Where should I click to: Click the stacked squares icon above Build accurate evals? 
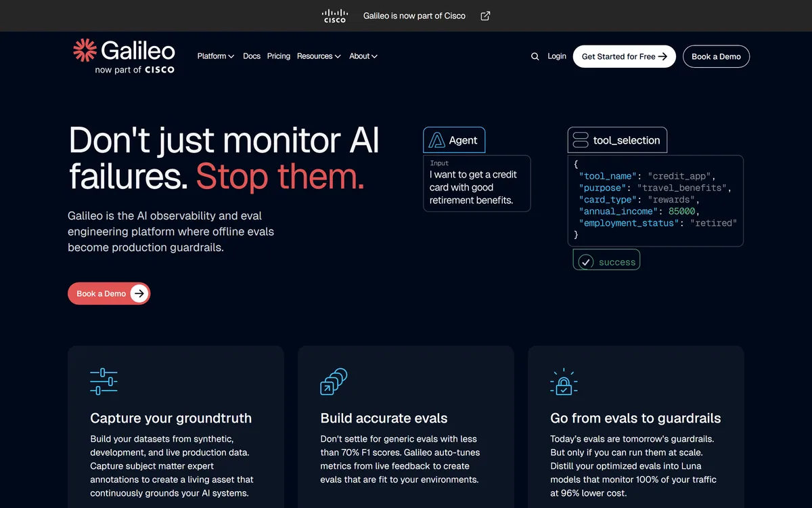pos(334,381)
